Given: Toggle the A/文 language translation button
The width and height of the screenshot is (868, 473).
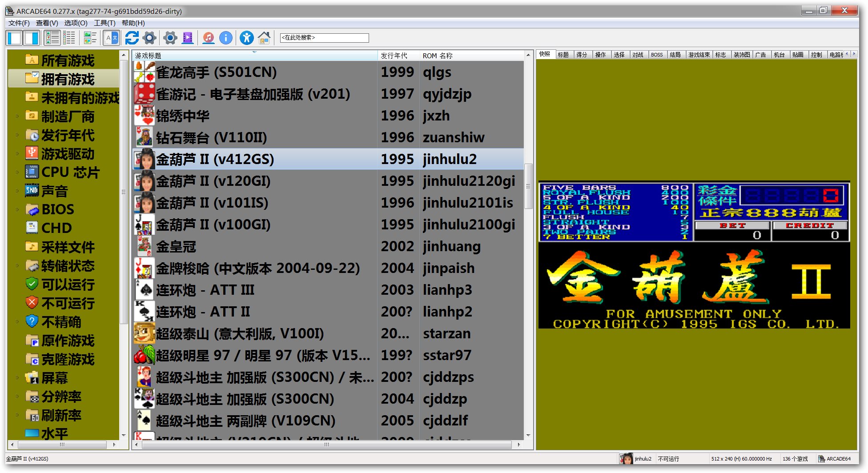Looking at the screenshot, I should tap(112, 38).
